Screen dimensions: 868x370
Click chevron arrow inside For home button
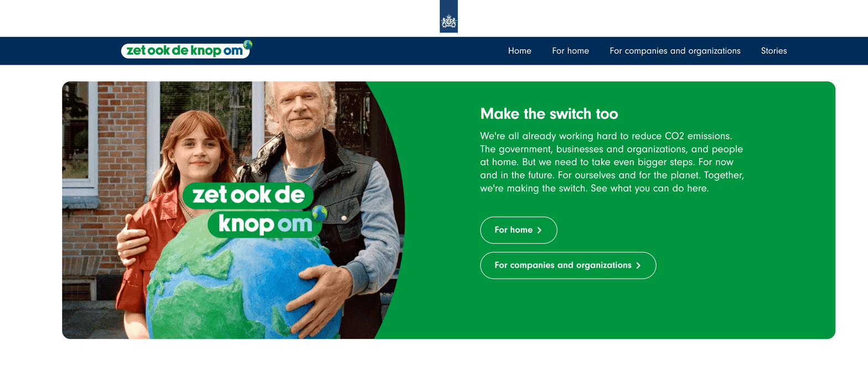(539, 230)
